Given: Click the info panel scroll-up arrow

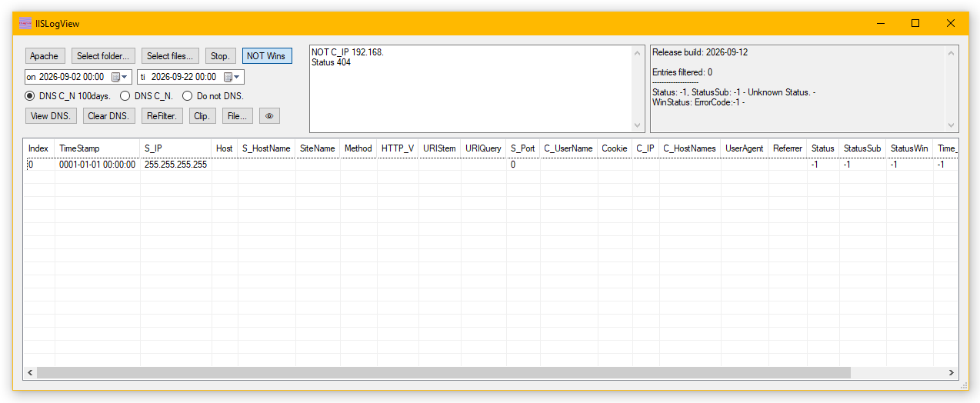Looking at the screenshot, I should pyautogui.click(x=952, y=52).
